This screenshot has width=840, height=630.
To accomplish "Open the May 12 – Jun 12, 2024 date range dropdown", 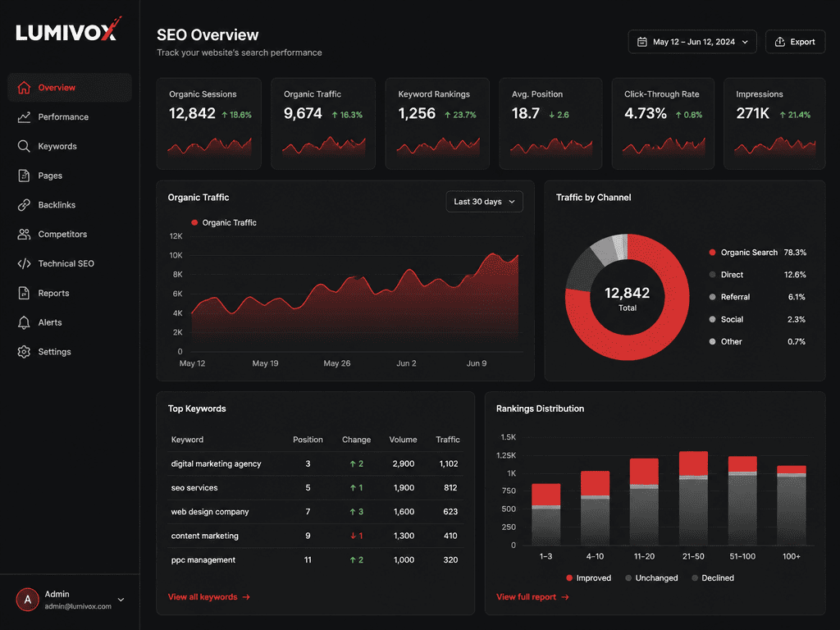I will (692, 42).
